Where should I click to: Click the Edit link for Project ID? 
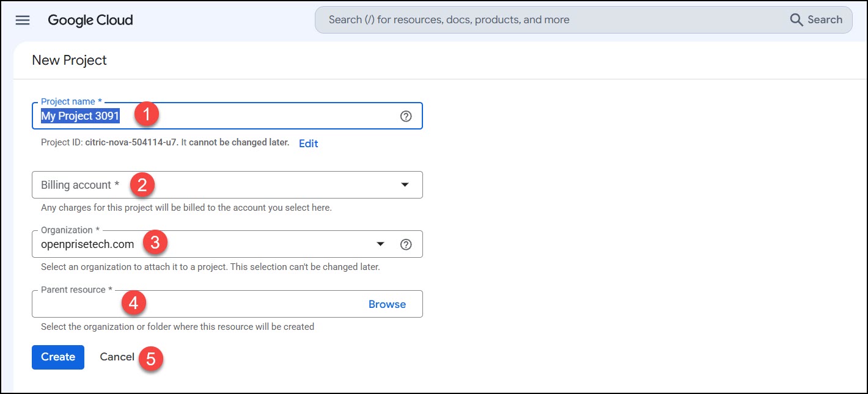pos(308,144)
